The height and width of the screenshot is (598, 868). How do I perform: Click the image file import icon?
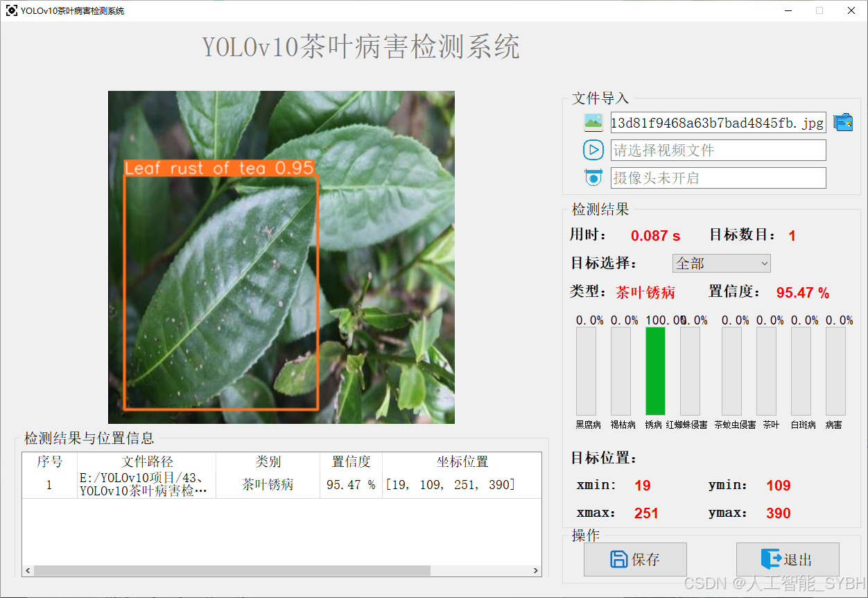[593, 123]
